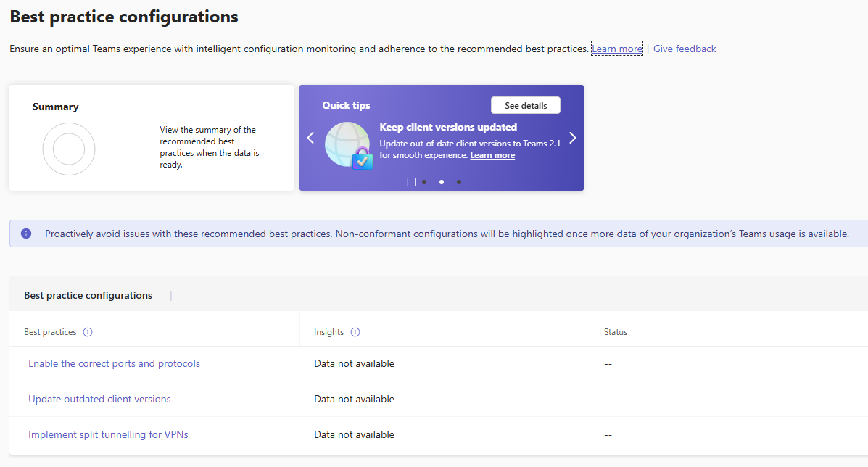This screenshot has height=467, width=868.
Task: Advance the carousel with the right arrow
Action: point(572,138)
